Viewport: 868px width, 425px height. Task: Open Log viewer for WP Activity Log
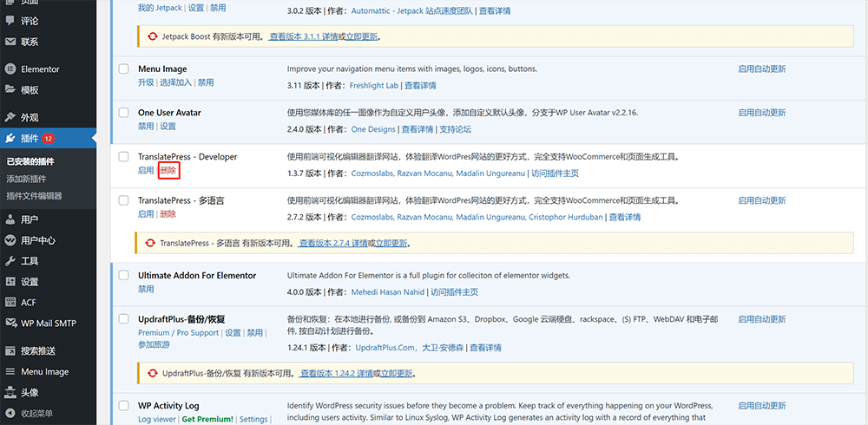click(156, 419)
